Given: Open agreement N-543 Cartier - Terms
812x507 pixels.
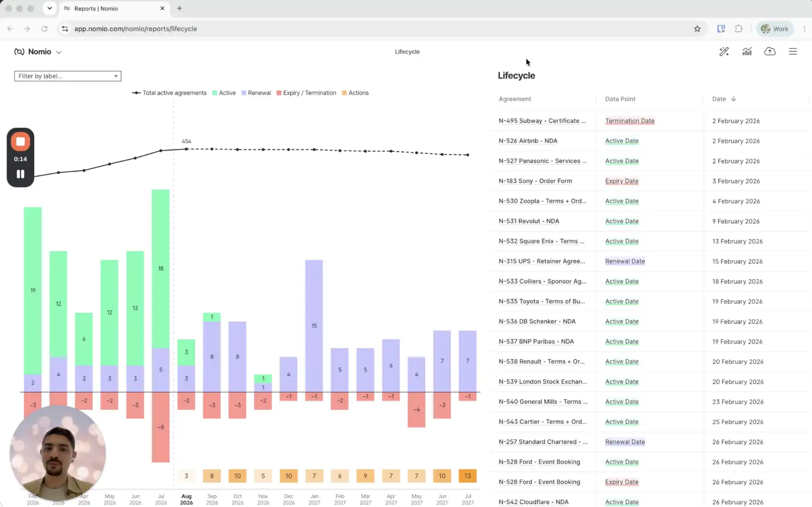Looking at the screenshot, I should click(543, 422).
